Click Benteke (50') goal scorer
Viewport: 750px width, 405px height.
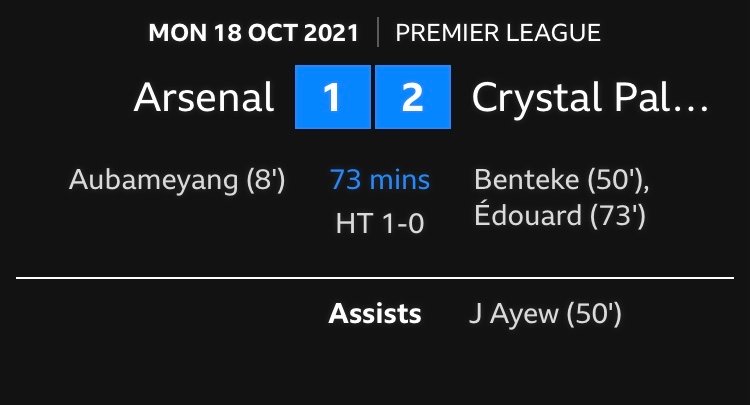[562, 181]
